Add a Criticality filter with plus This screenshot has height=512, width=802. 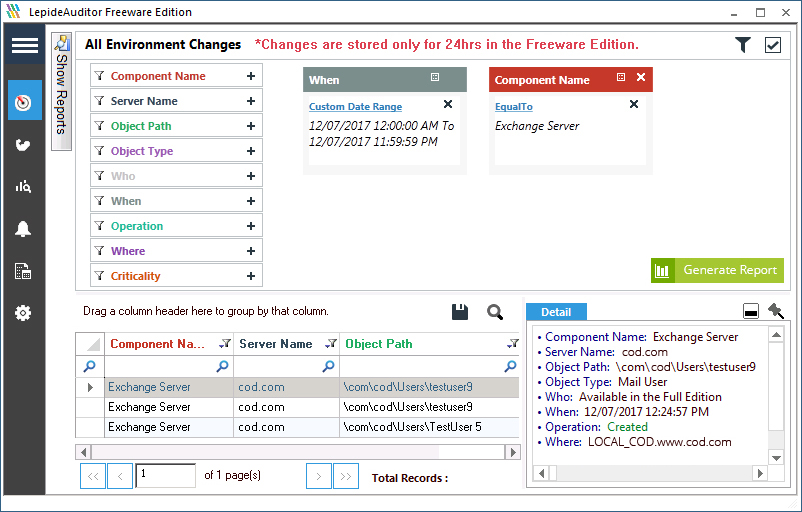coord(251,276)
